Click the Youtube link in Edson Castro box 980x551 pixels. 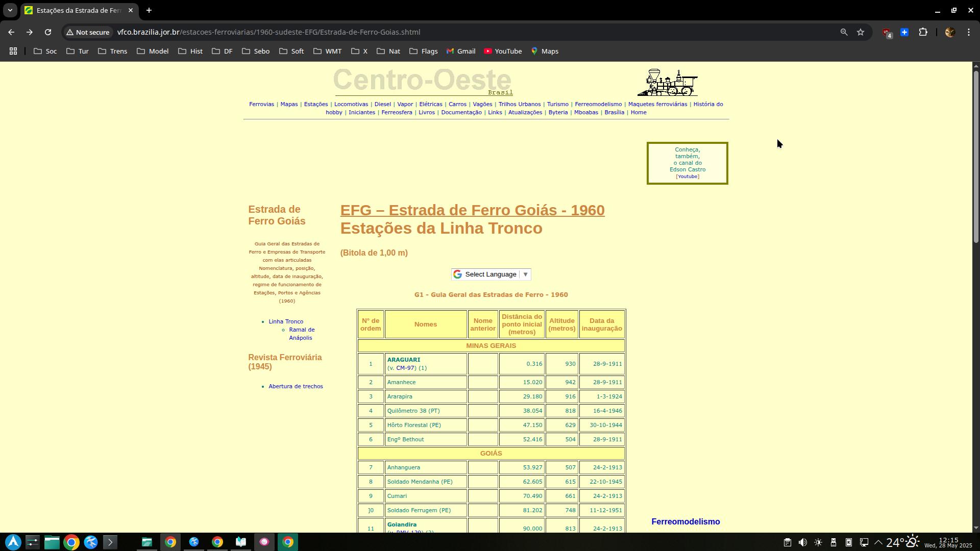(x=687, y=177)
